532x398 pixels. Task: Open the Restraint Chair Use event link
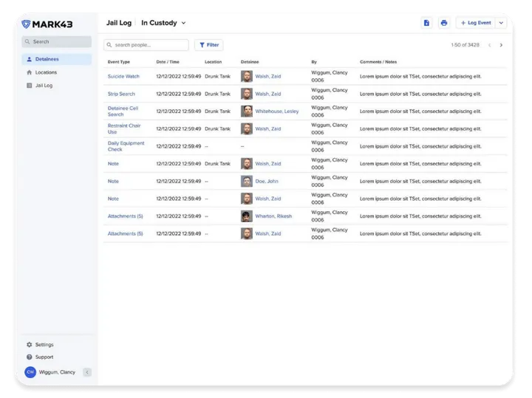(124, 128)
